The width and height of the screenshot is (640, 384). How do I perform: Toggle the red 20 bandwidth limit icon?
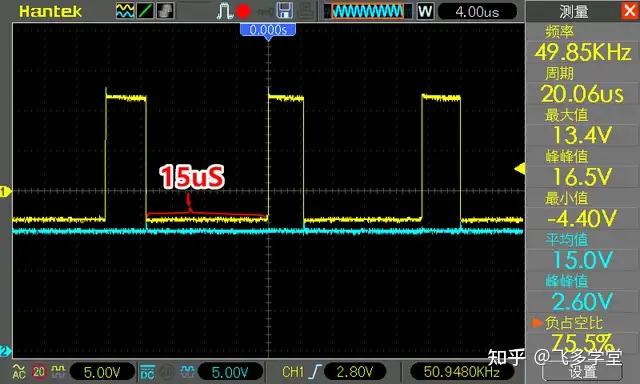pyautogui.click(x=39, y=371)
